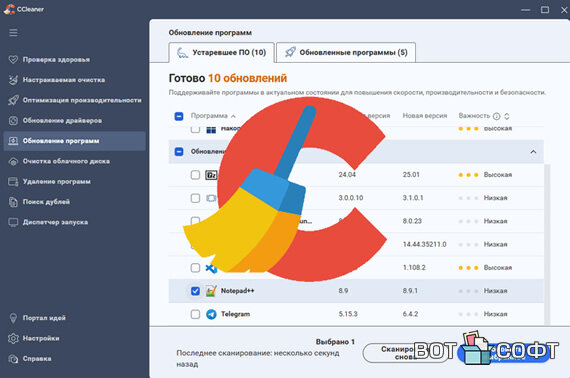Sort by Программа column
The height and width of the screenshot is (378, 570).
click(x=213, y=116)
